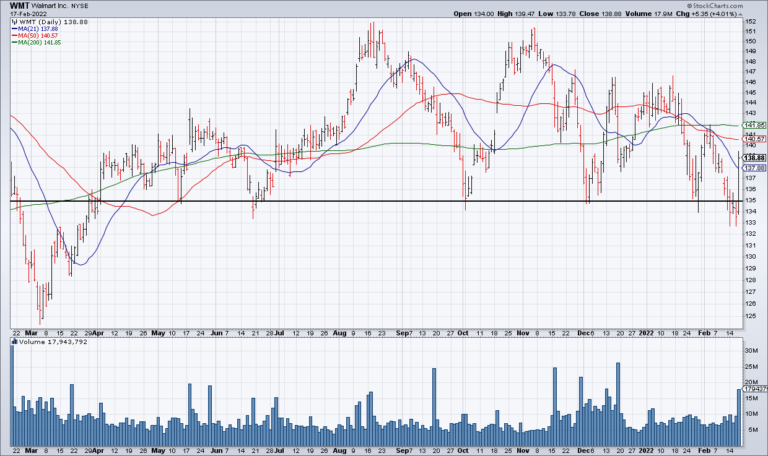Select the 17-Feb-2022 date label
This screenshot has width=768, height=456.
click(x=28, y=14)
